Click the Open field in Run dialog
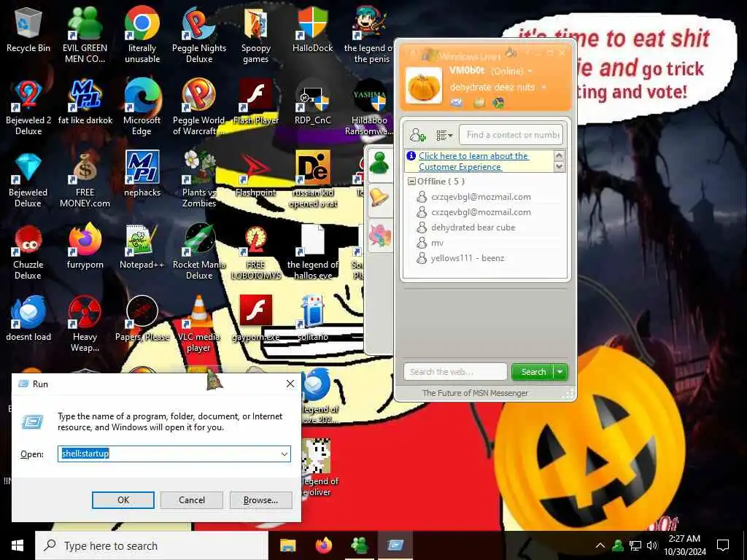This screenshot has width=747, height=560. click(x=174, y=454)
